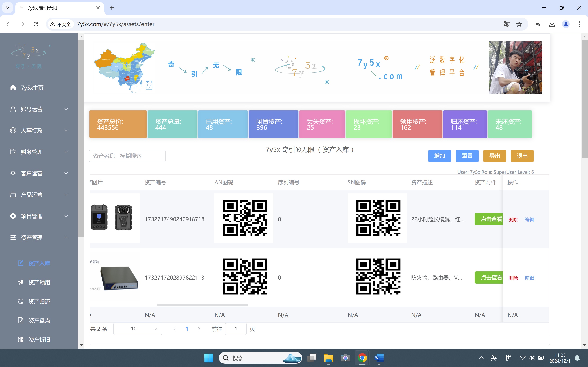
Task: Click the 资产归还 refresh icon
Action: coord(21,301)
